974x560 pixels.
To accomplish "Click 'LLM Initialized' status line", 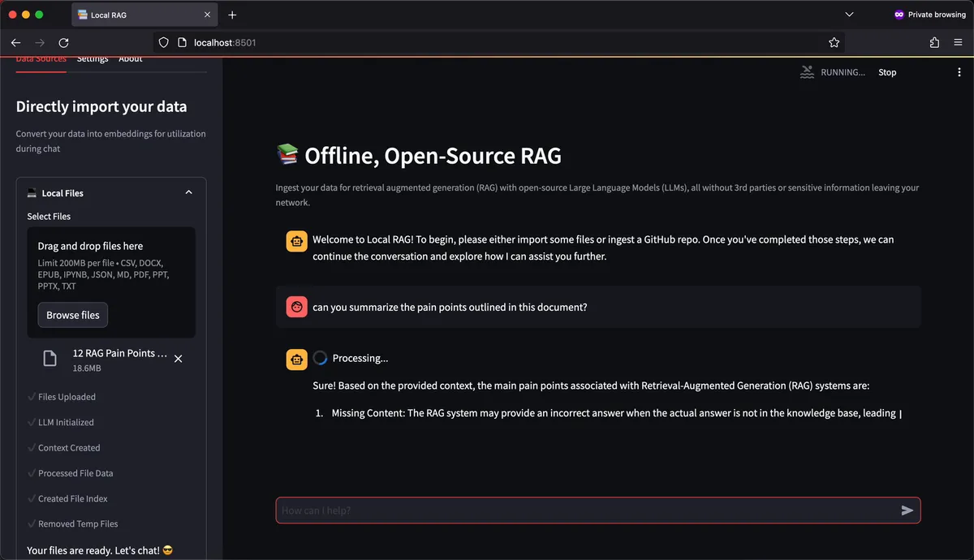I will tap(61, 422).
